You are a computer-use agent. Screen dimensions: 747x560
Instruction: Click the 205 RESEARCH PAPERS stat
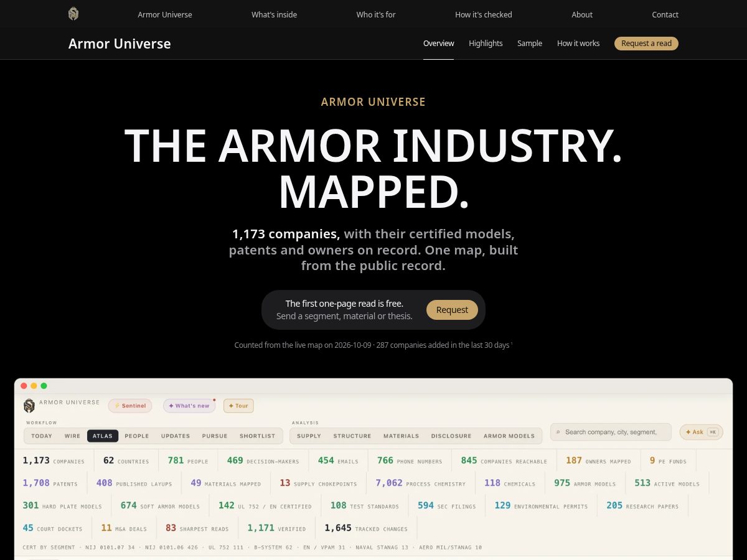tap(642, 506)
